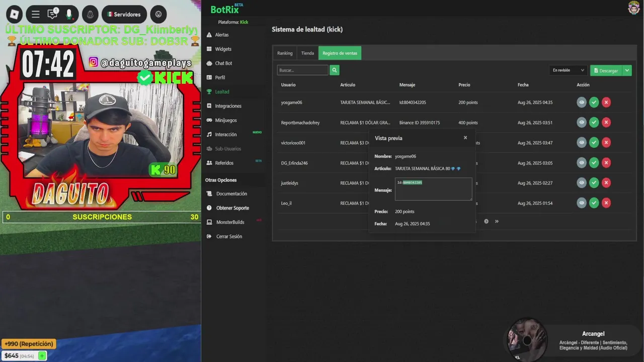
Task: Click the Widgets grid icon
Action: pyautogui.click(x=209, y=49)
